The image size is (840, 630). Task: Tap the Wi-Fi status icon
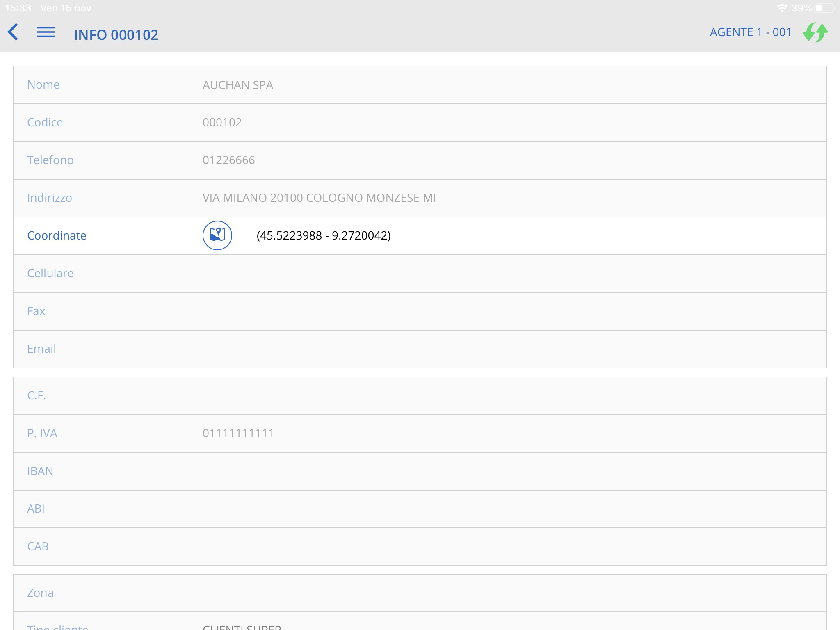(782, 8)
